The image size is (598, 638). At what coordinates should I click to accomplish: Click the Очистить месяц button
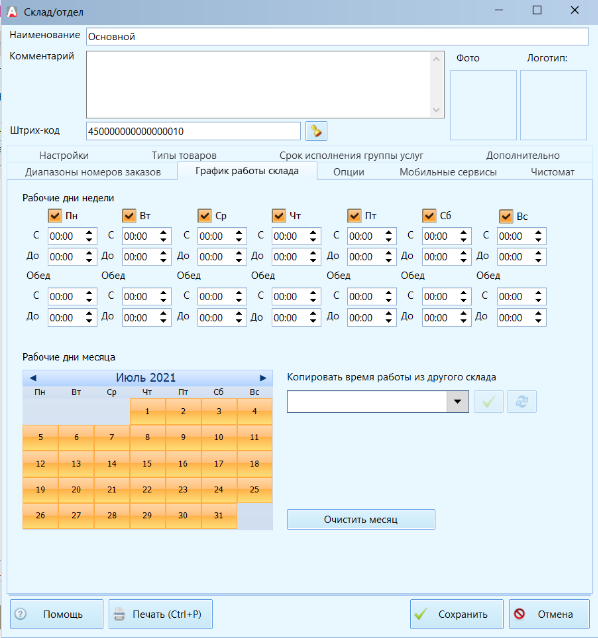point(361,520)
